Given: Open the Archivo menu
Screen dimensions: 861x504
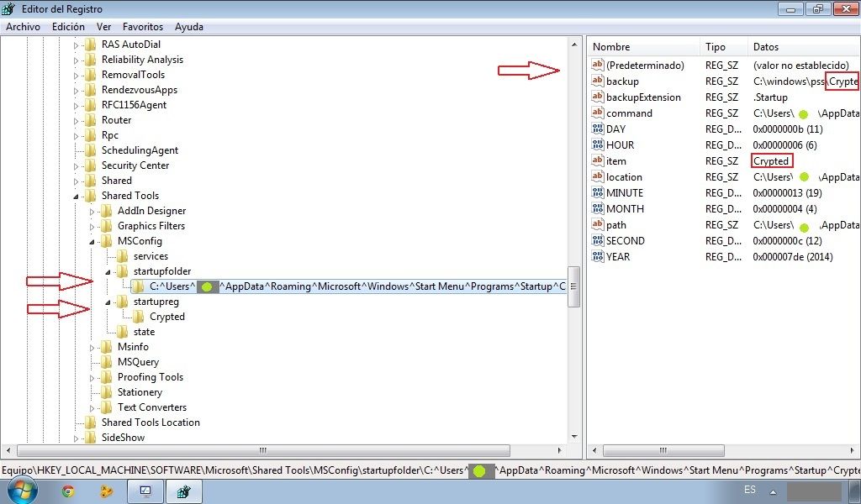Looking at the screenshot, I should coord(23,26).
